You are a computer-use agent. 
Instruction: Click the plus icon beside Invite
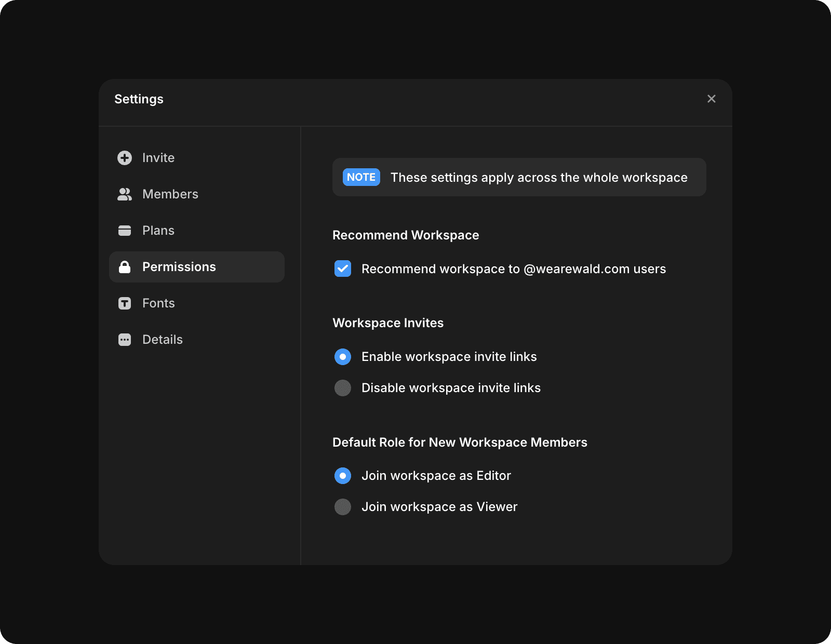tap(125, 158)
